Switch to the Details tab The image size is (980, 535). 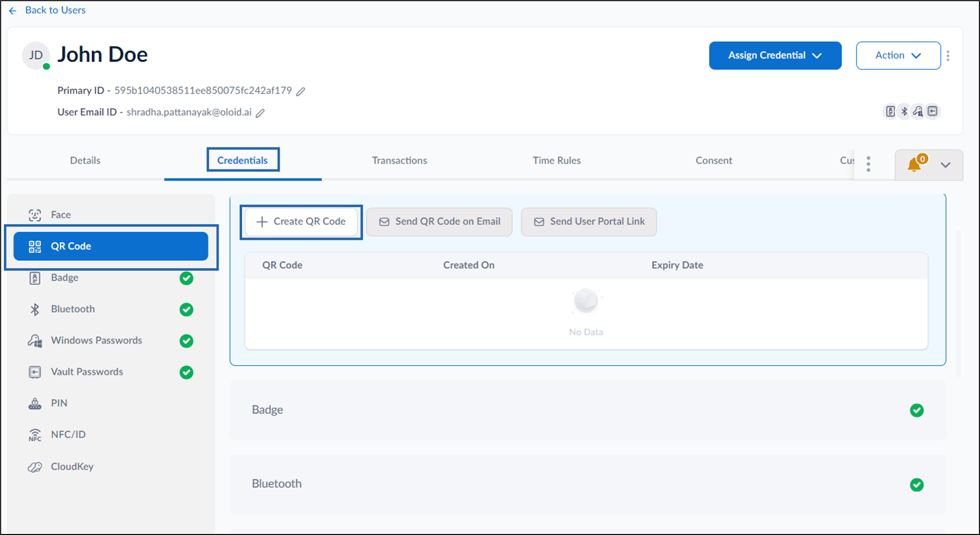click(x=85, y=161)
